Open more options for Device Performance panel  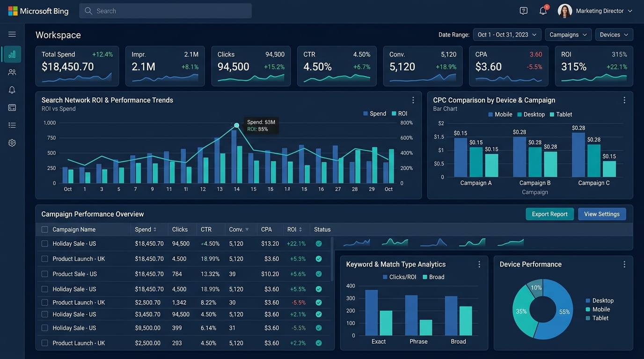(624, 265)
